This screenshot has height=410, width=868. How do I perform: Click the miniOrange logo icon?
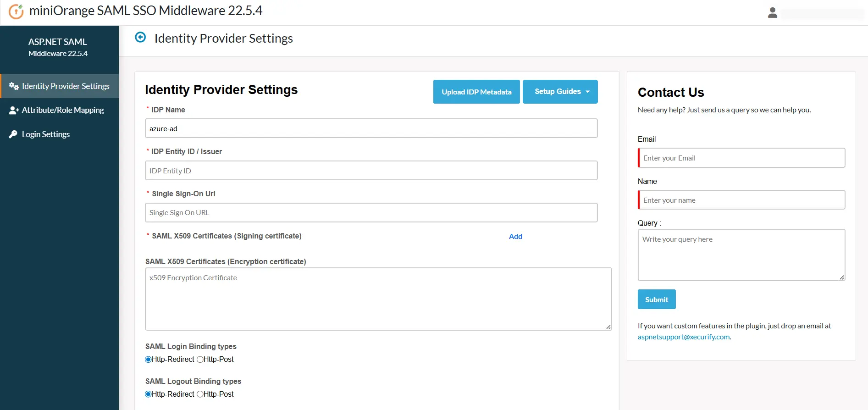click(x=16, y=11)
